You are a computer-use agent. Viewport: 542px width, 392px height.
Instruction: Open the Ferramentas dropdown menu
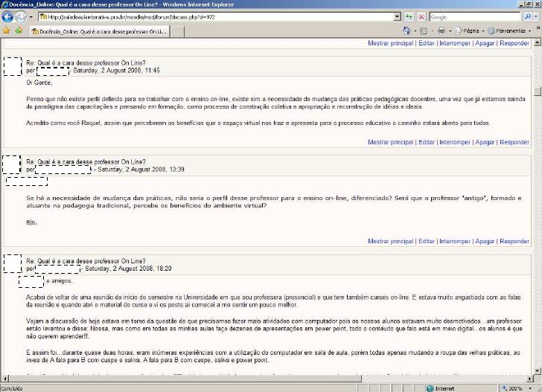tap(511, 31)
